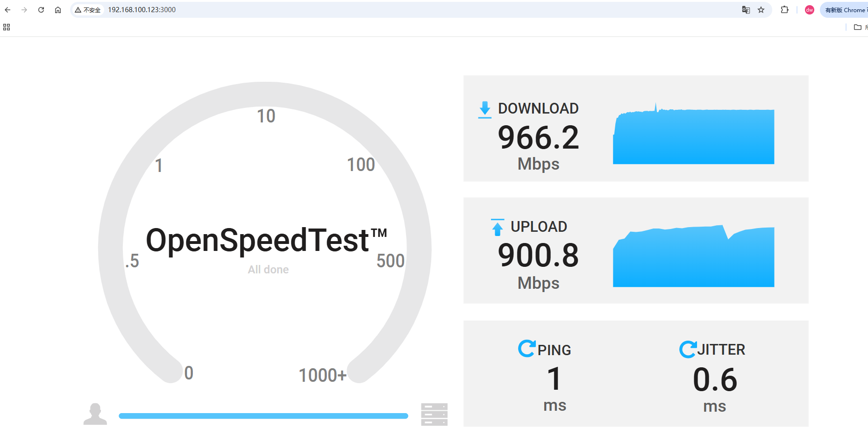Click the upload arrow icon

[498, 228]
